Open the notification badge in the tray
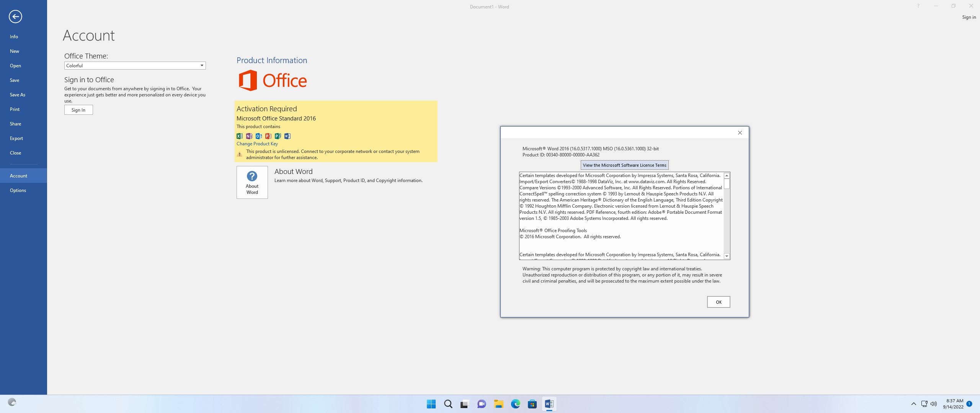980x413 pixels. [969, 404]
